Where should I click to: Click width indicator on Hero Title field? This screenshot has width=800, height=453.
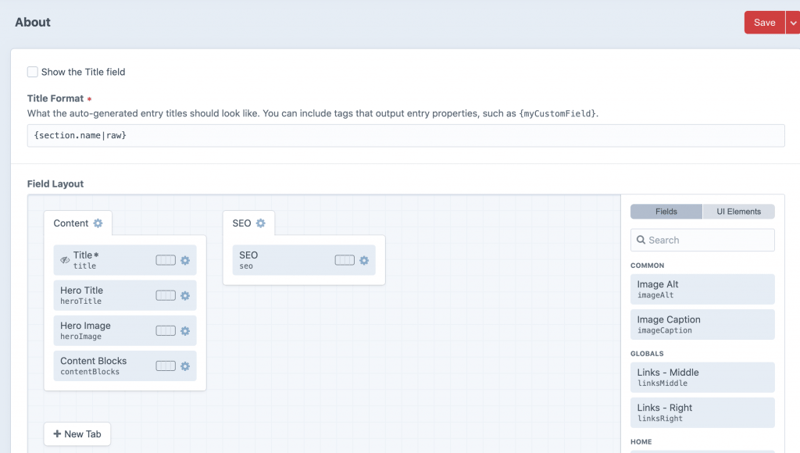point(165,296)
